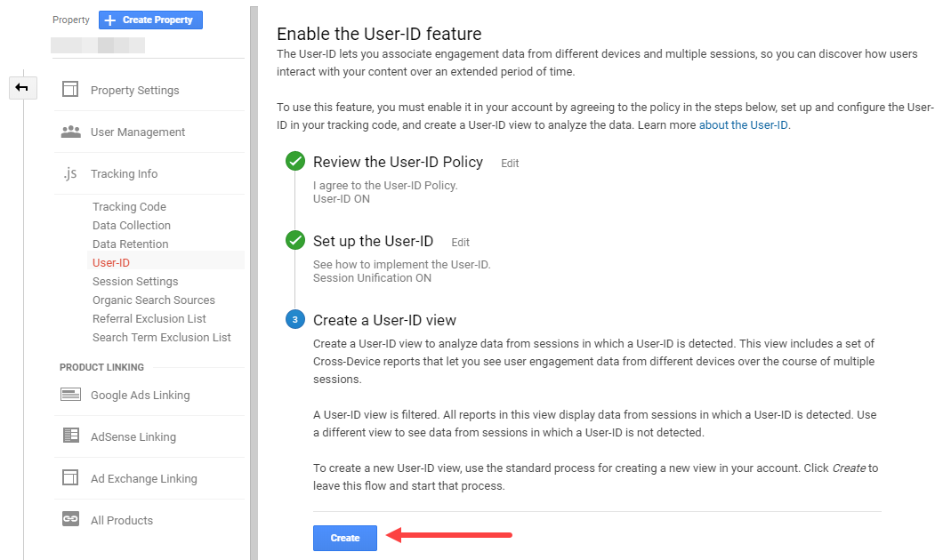
Task: Click the AdSense Linking icon
Action: pyautogui.click(x=70, y=436)
